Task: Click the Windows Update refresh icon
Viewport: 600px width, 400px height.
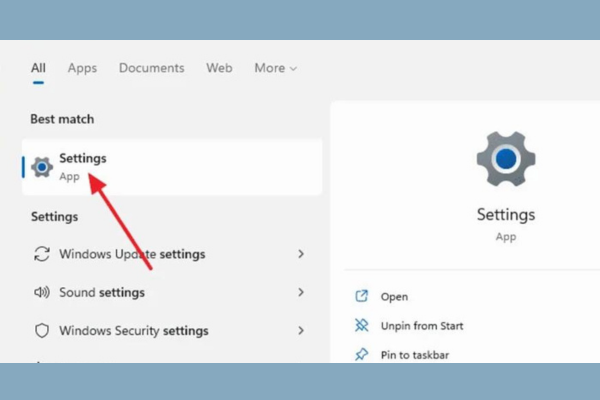Action: [42, 254]
